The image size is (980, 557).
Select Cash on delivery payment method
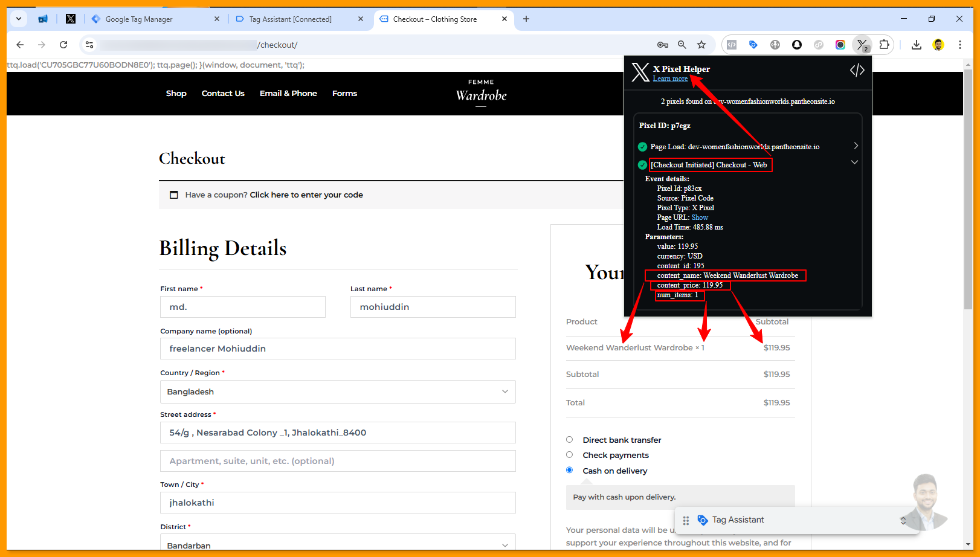point(569,470)
